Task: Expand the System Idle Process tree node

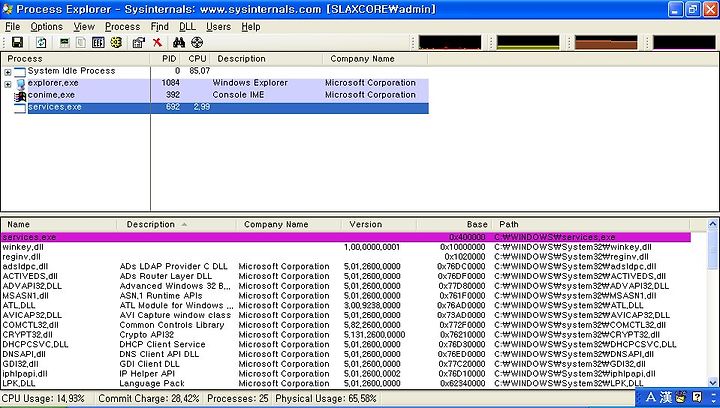Action: click(7, 72)
